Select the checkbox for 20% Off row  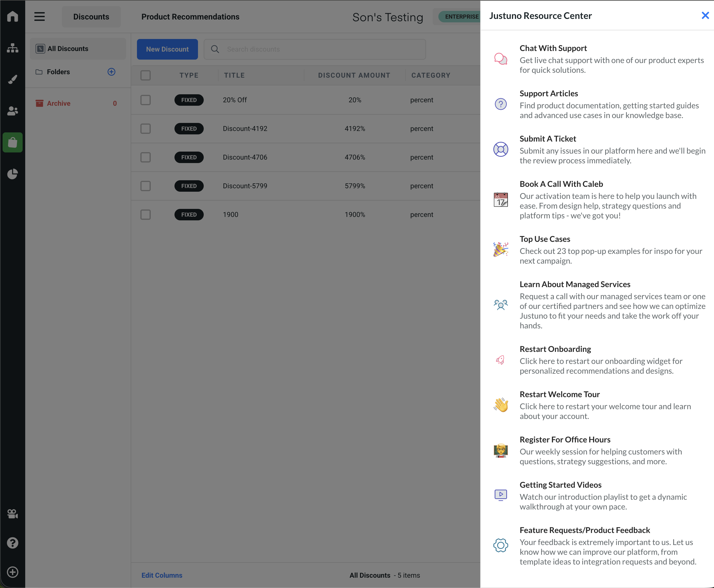point(146,100)
